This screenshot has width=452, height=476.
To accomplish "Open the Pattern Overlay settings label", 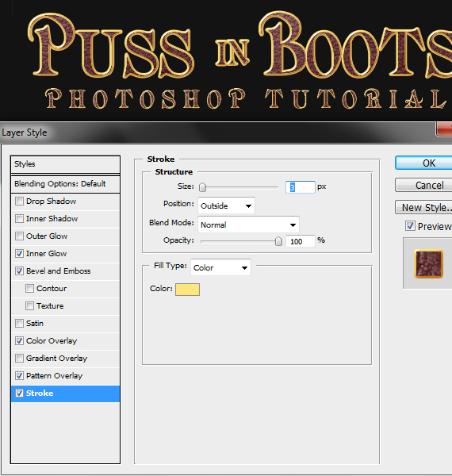I will click(54, 376).
